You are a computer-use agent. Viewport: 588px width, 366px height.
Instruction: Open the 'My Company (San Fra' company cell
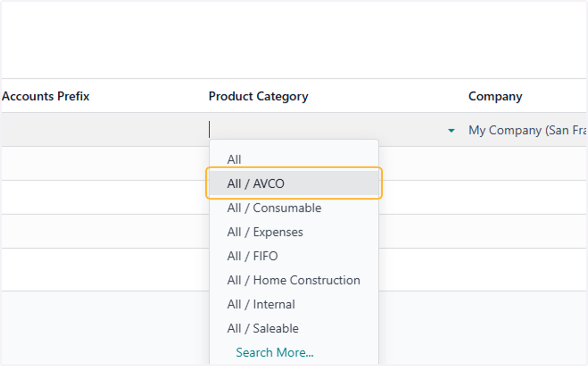coord(527,130)
